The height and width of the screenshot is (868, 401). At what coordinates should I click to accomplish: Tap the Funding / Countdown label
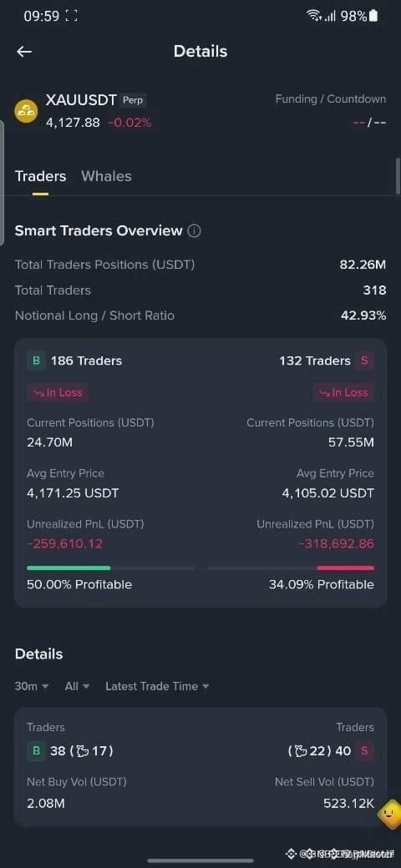pos(331,99)
